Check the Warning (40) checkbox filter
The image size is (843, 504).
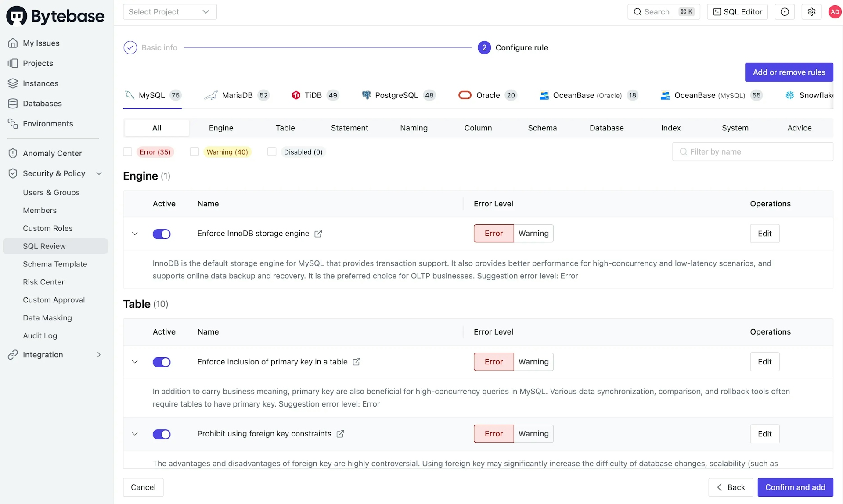pos(194,151)
